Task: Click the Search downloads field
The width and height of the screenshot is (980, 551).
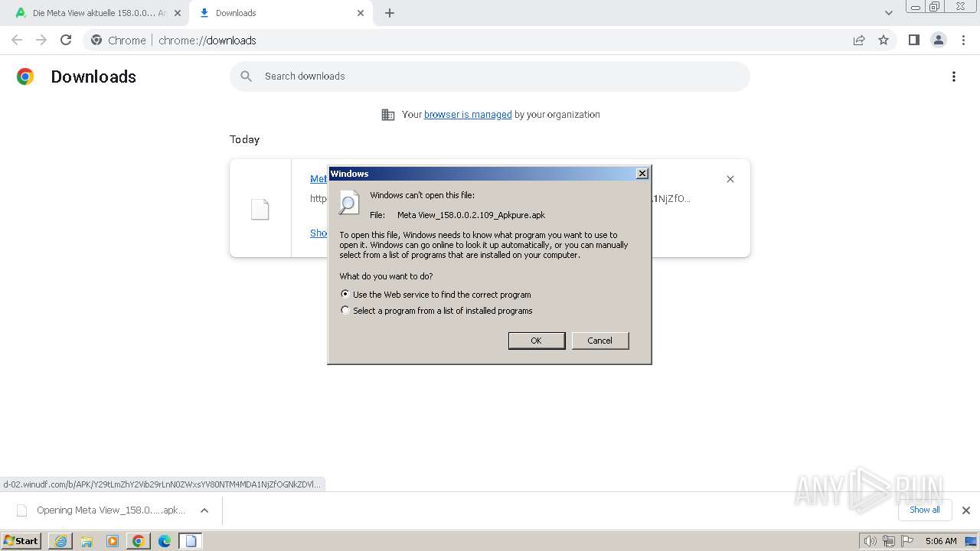Action: pos(490,77)
